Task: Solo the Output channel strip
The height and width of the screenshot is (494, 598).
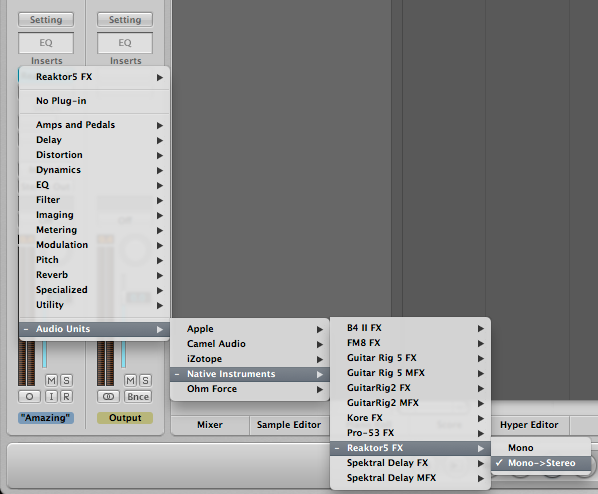Action: tap(145, 380)
